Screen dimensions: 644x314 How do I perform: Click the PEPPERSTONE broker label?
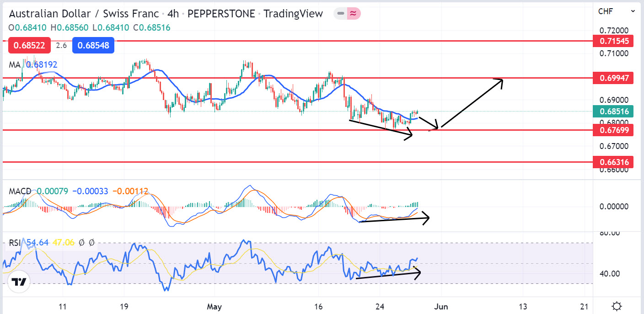click(221, 14)
